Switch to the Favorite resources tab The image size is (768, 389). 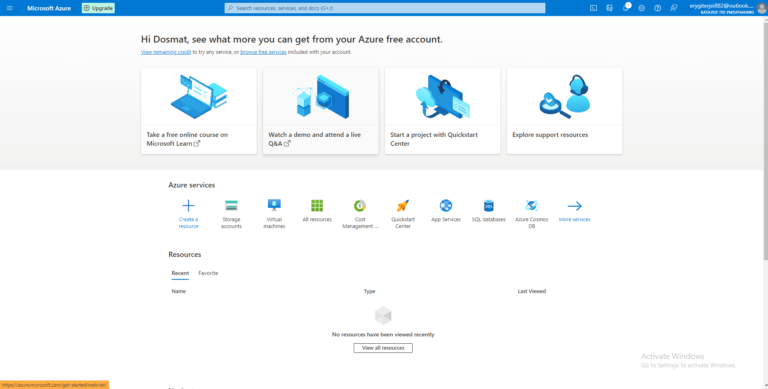pos(208,273)
